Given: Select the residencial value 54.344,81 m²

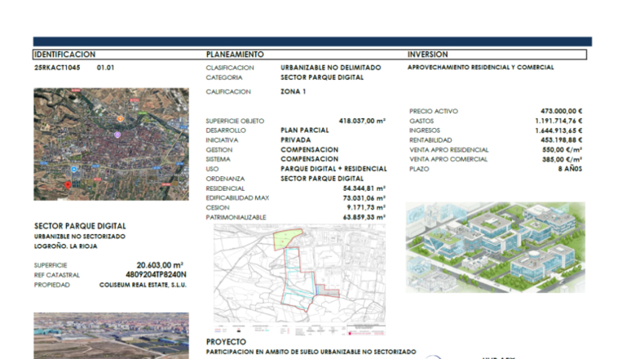Looking at the screenshot, I should [x=364, y=188].
